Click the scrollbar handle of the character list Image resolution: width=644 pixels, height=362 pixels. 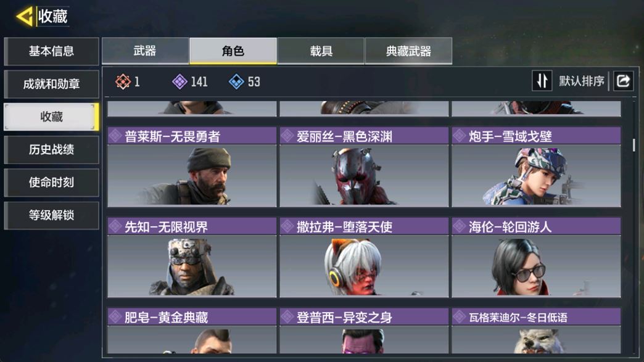coord(634,145)
